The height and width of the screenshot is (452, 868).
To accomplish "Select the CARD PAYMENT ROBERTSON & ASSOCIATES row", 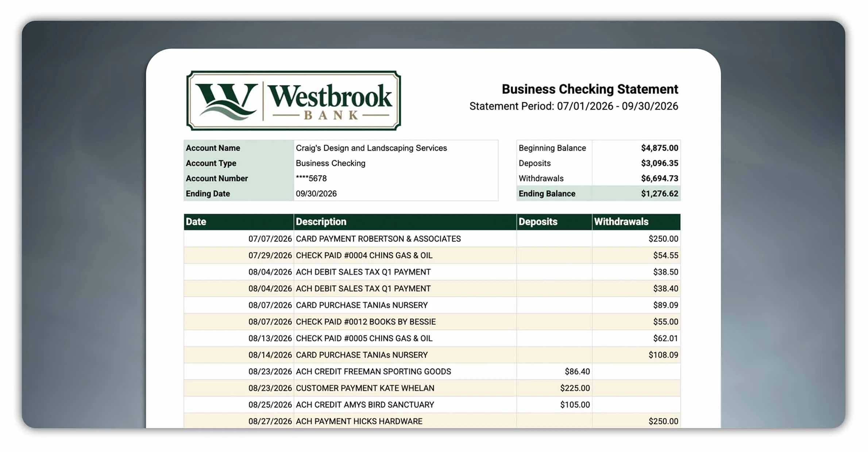I will (x=432, y=239).
